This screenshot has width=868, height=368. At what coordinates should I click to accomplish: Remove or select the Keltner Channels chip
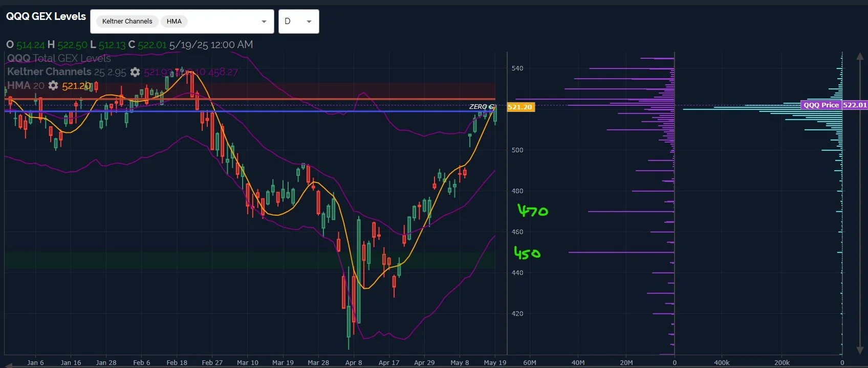tap(127, 21)
